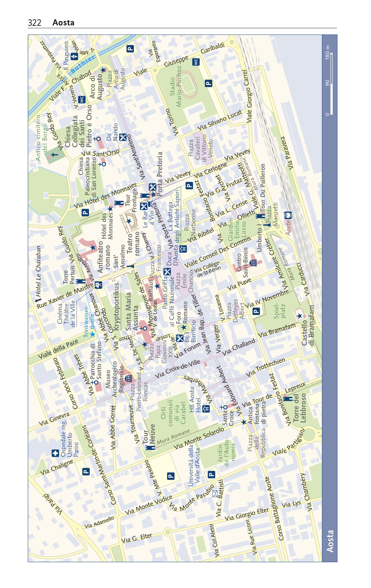Select the star marker at Castello di Bramafam

pos(299,316)
